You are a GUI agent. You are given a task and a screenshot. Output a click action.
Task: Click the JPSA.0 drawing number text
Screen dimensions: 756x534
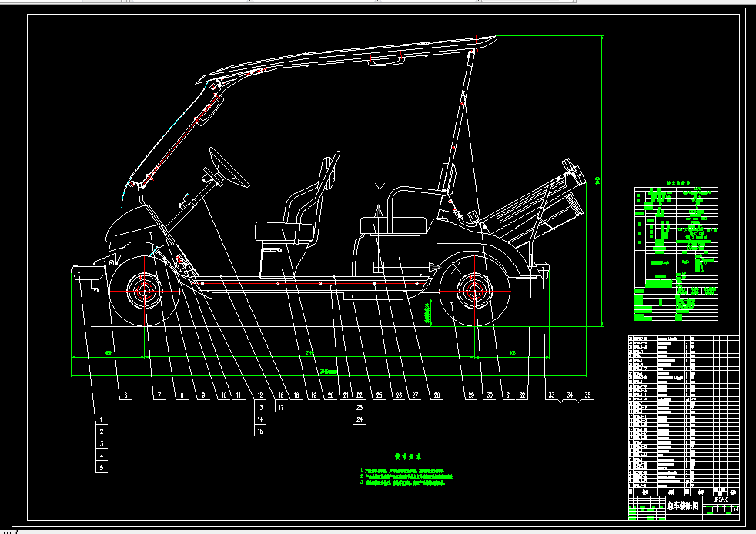[721, 499]
